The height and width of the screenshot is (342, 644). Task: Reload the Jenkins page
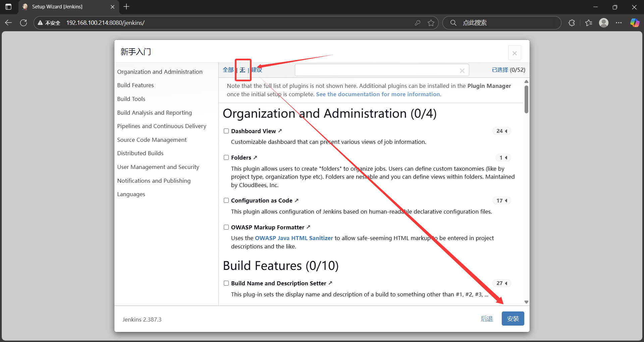coord(23,23)
